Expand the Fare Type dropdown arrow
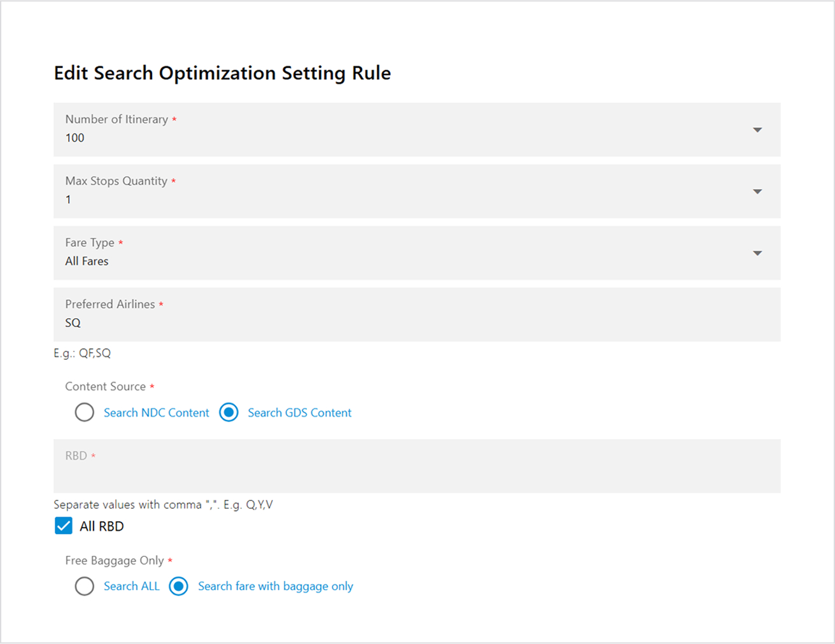This screenshot has width=835, height=644. tap(757, 253)
